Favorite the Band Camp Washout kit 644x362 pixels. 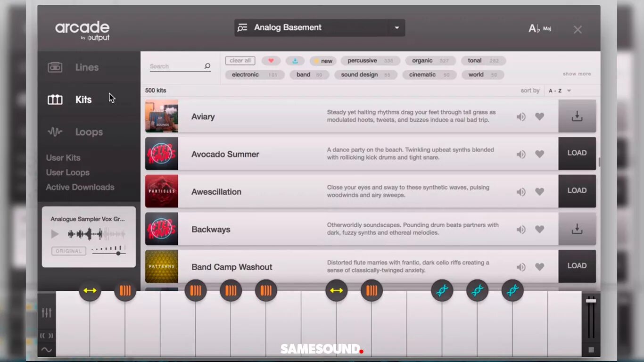coord(540,267)
